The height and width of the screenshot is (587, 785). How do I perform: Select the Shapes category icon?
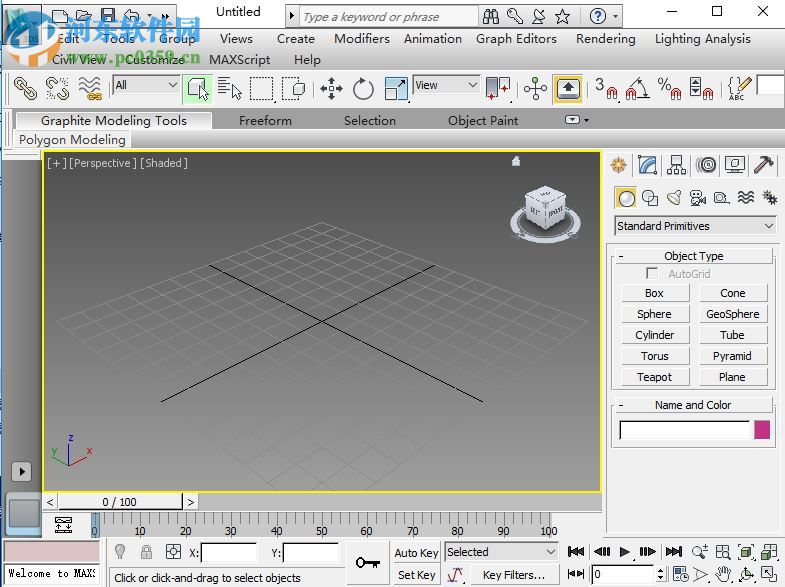point(650,198)
